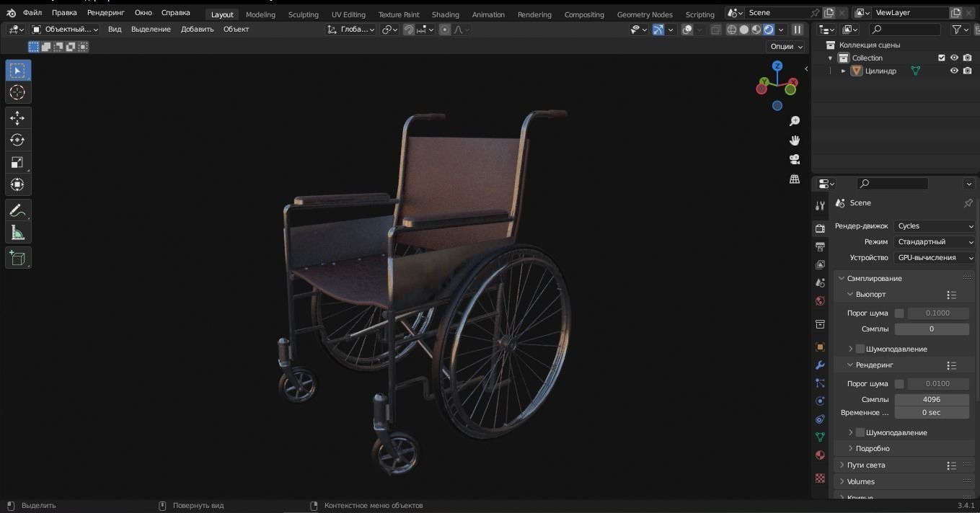Screen dimensions: 980x513
Task: Open the Файл menu
Action: coord(32,12)
